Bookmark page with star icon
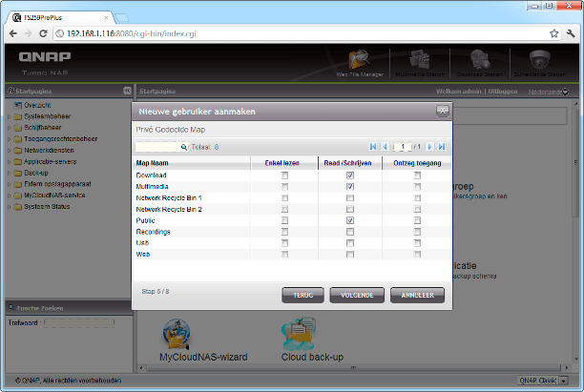This screenshot has height=392, width=584. pyautogui.click(x=553, y=33)
